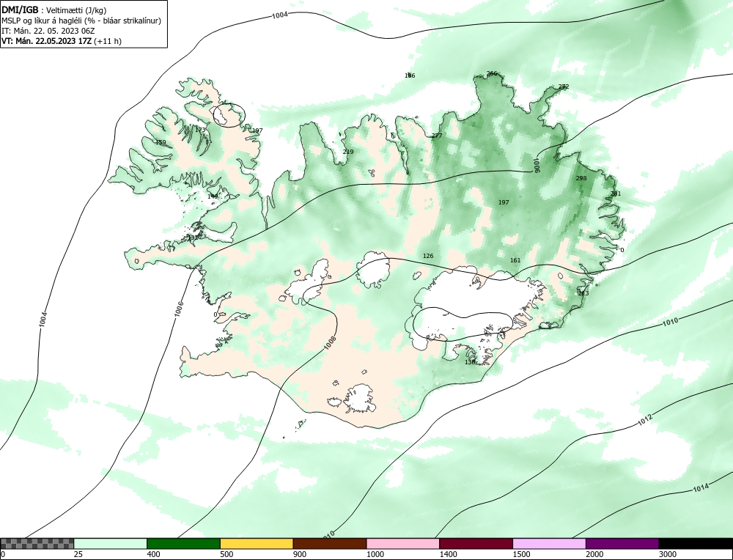Choose the purple 2000–3000 legend swatch
733x560 pixels.
622,544
